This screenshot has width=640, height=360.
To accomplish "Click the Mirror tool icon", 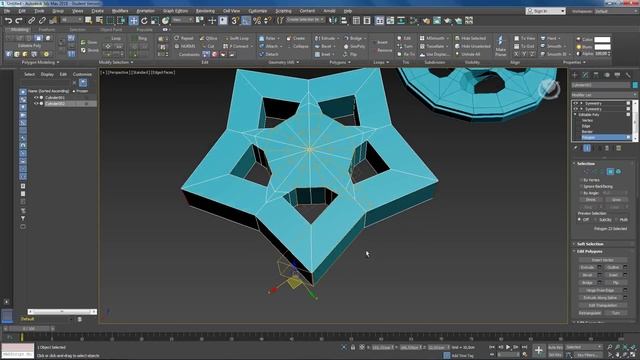I will 333,20.
